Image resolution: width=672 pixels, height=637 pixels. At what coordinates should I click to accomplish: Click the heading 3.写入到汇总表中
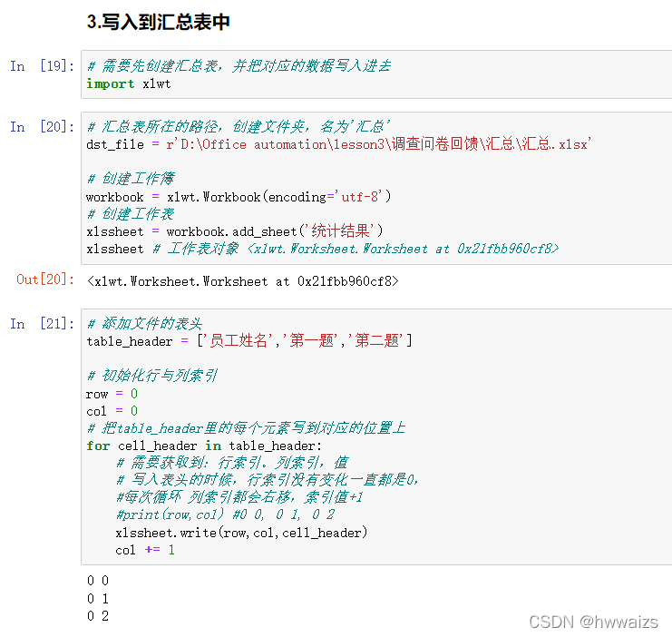(x=158, y=22)
